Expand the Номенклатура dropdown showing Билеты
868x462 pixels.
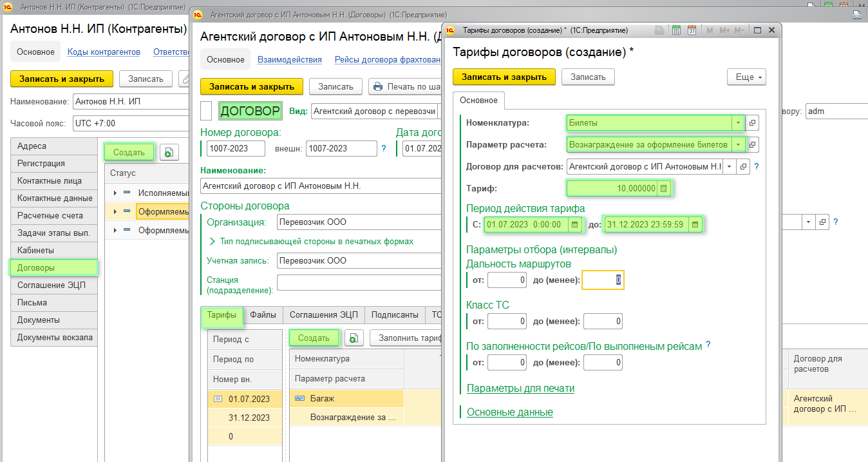(x=737, y=122)
